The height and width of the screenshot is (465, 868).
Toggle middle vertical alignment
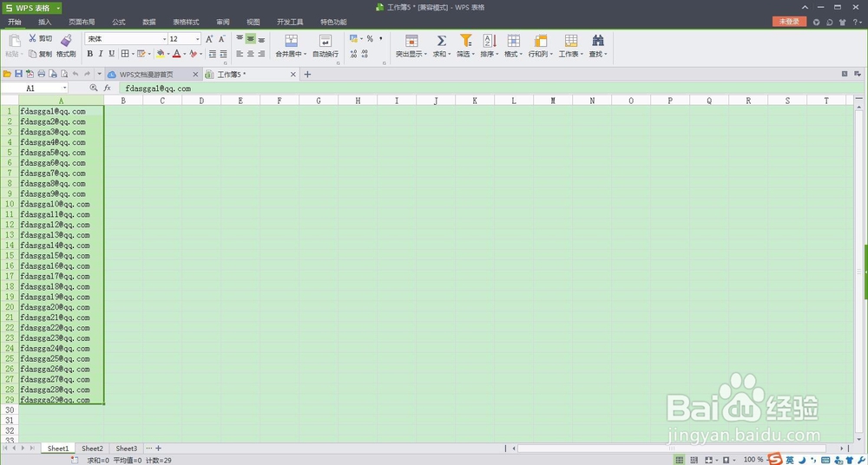tap(250, 39)
